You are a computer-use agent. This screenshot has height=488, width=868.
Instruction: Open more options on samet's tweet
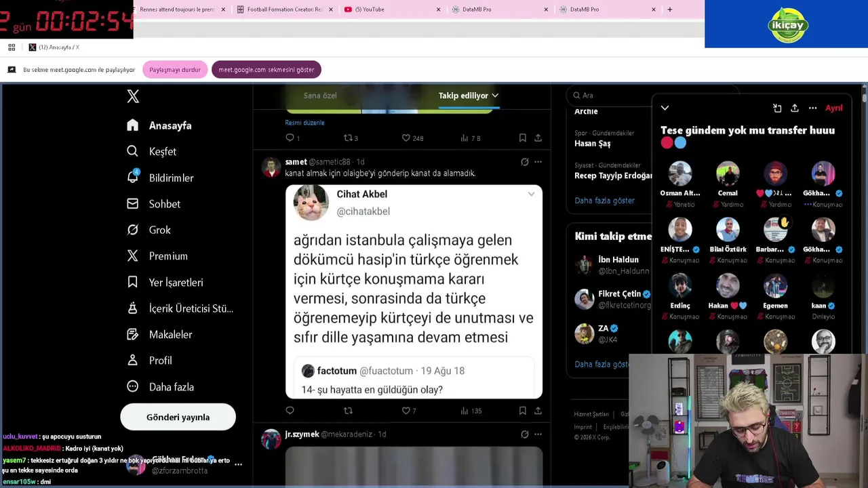[x=538, y=162]
